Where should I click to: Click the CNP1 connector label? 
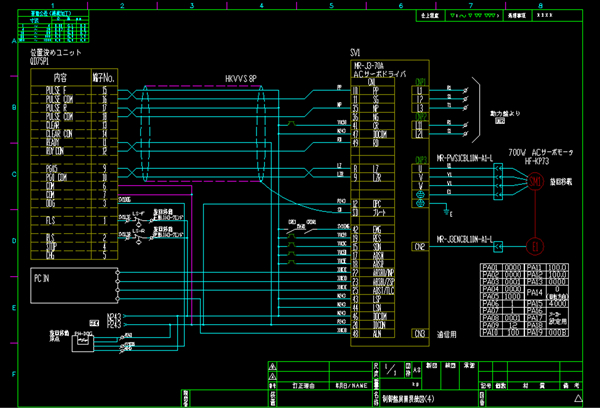[x=421, y=82]
